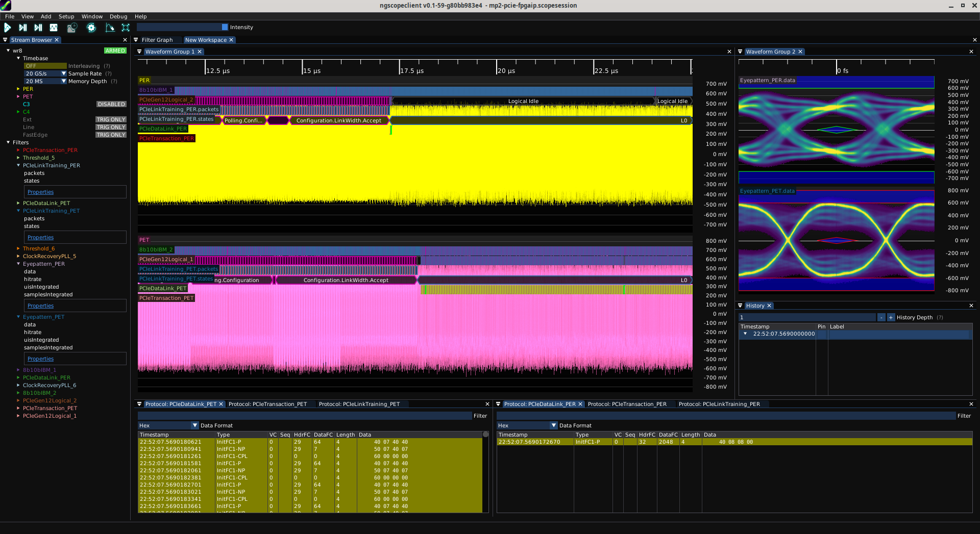Click the refresh settings gear icon
Image resolution: width=980 pixels, height=534 pixels.
91,28
